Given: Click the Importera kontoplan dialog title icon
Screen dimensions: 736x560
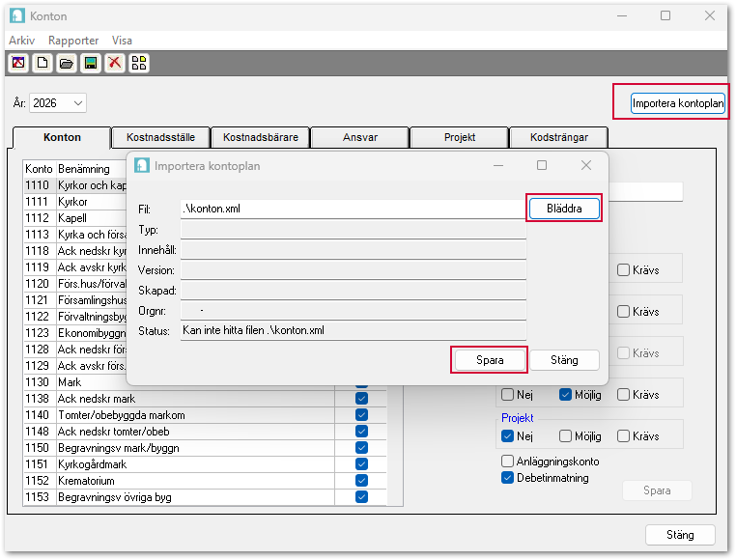Looking at the screenshot, I should 142,165.
